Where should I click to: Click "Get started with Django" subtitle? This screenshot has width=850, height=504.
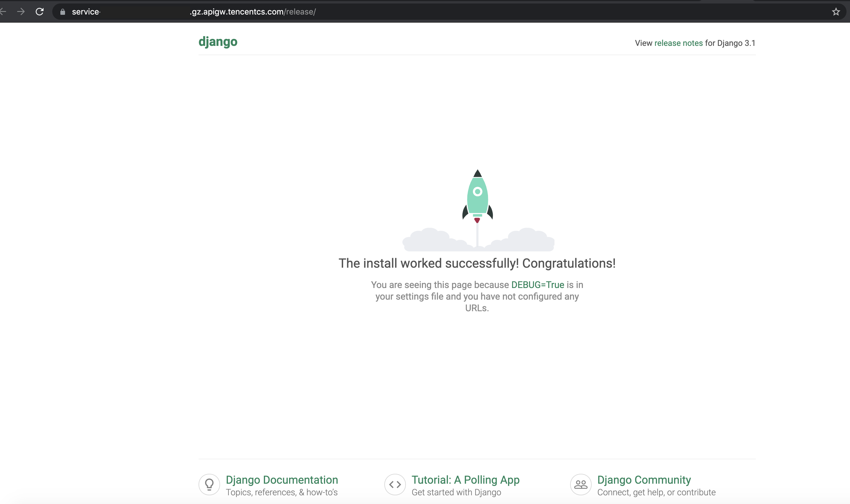coord(456,492)
